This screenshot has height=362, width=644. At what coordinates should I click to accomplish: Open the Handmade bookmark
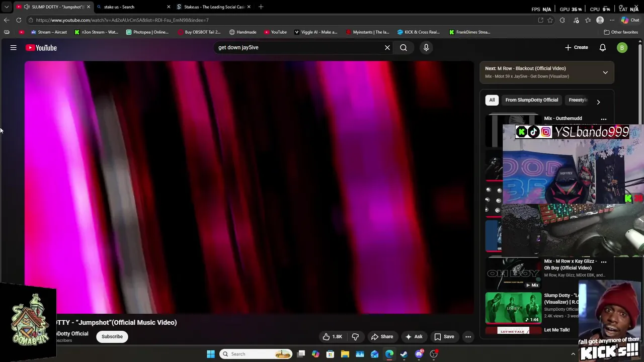click(243, 32)
